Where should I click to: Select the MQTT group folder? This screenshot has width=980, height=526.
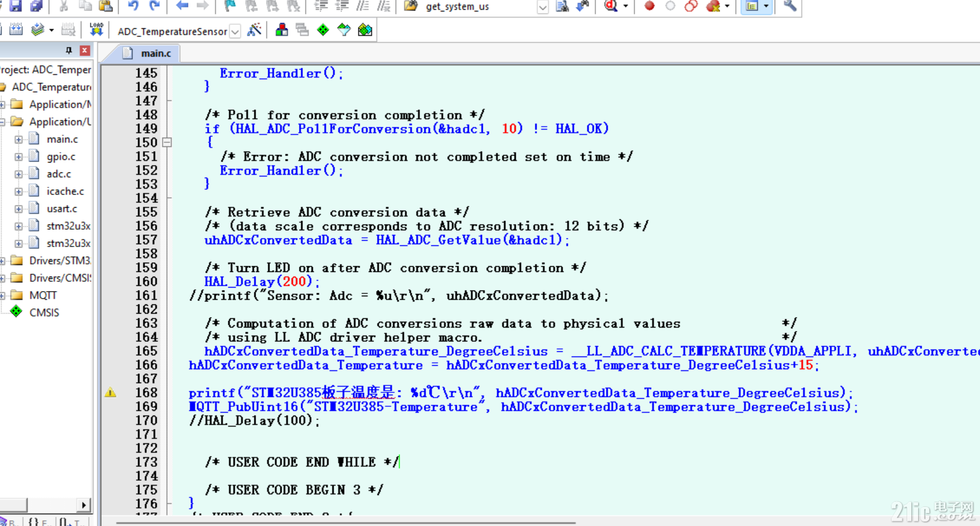pyautogui.click(x=43, y=296)
